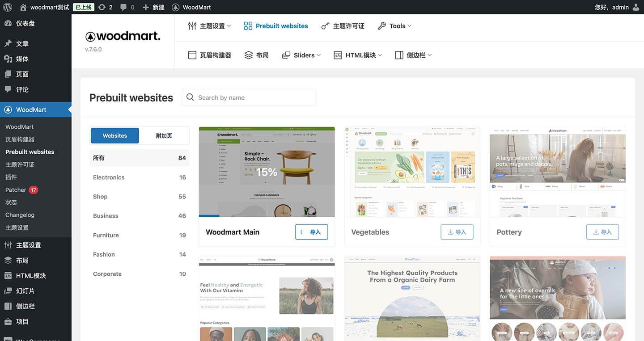Click 导入 for Vegetables

tap(457, 232)
